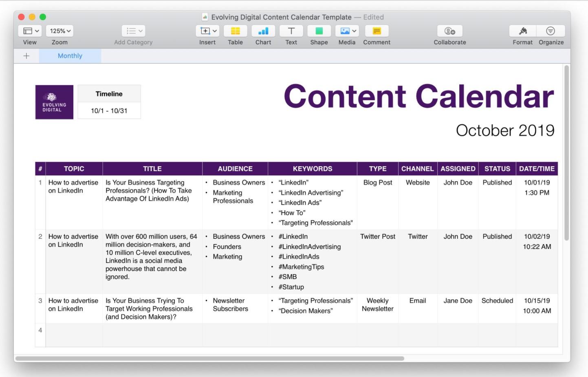
Task: Click the Content Calendar title
Action: coord(418,96)
